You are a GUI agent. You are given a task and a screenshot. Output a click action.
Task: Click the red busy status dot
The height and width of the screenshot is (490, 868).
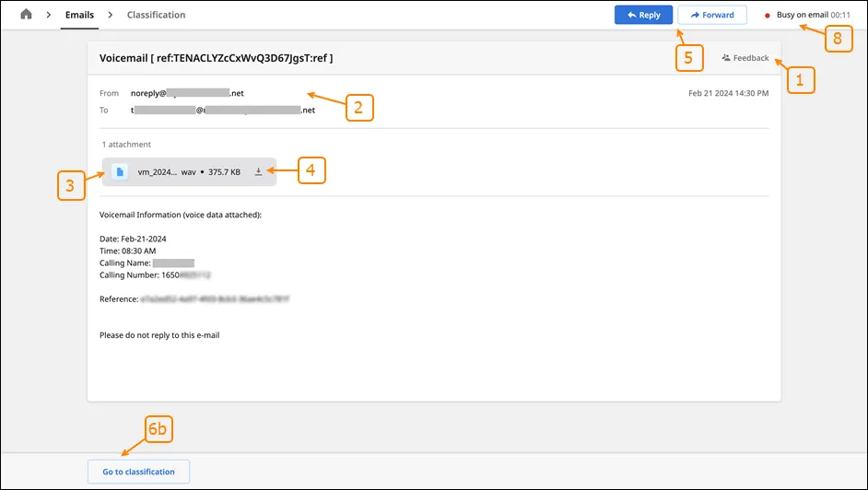tap(768, 16)
